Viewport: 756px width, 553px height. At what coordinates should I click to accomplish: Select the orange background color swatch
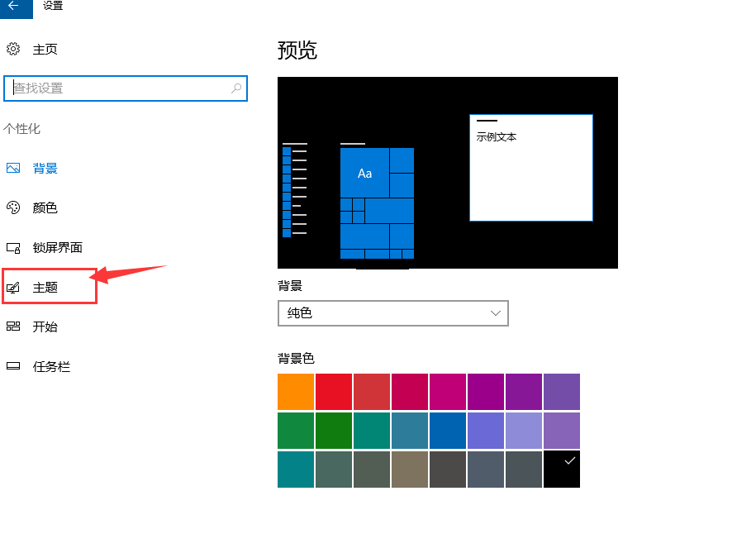coord(295,391)
